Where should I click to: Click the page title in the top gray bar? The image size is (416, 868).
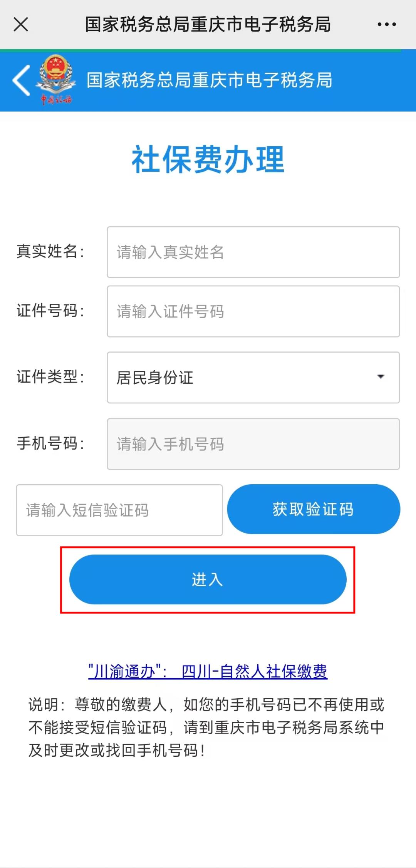(x=208, y=24)
